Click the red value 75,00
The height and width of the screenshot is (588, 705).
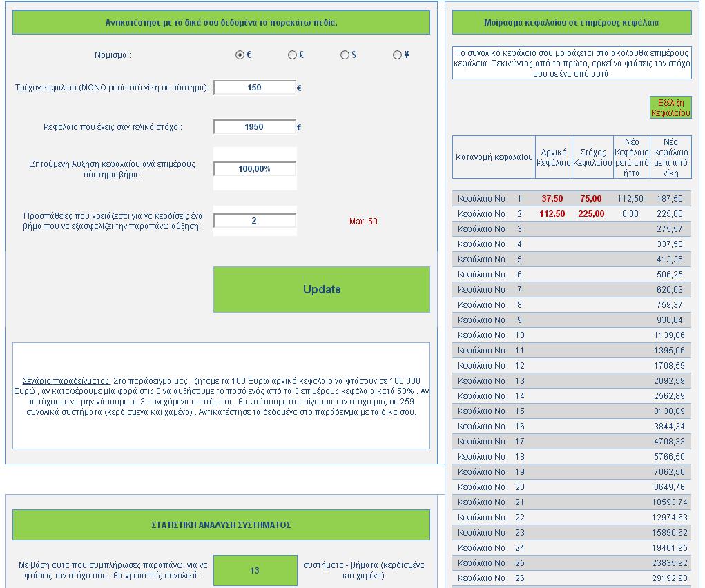tap(591, 199)
